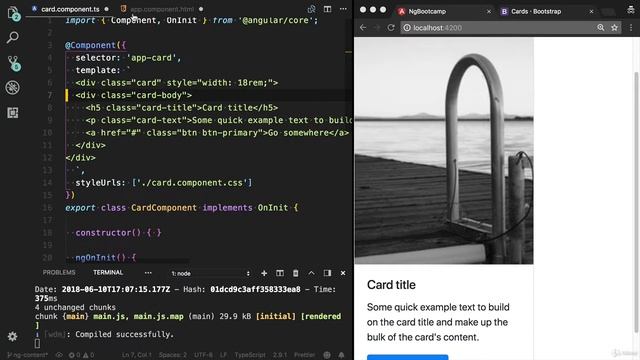This screenshot has height=360, width=640.
Task: Maximize terminal panel with up chevron
Action: coord(311,273)
